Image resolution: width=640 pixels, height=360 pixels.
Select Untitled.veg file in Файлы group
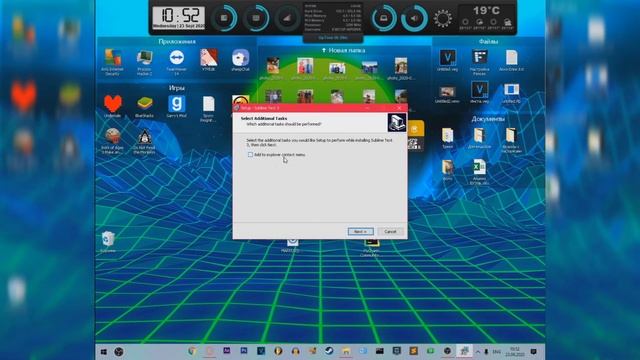click(447, 60)
